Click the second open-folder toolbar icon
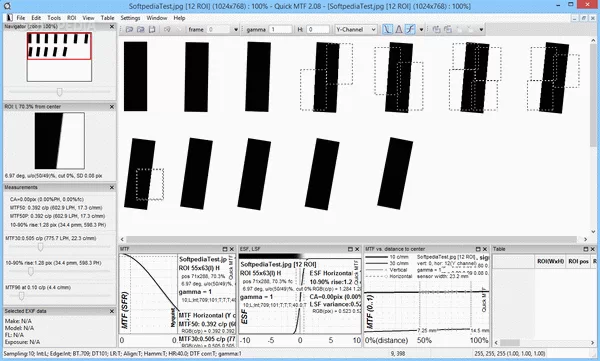 140,29
